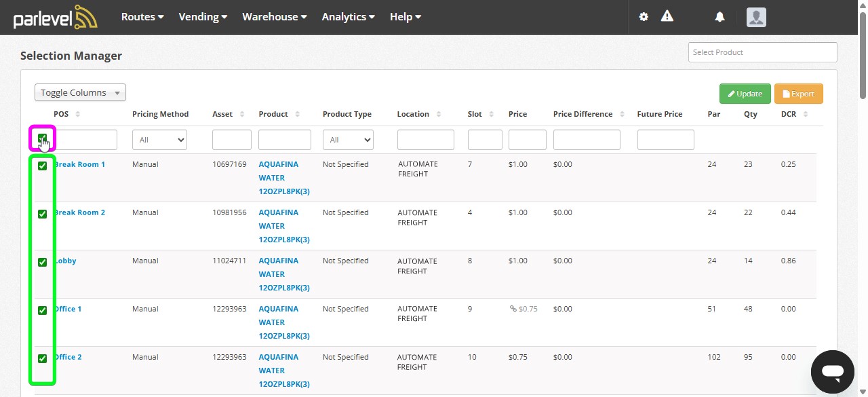Open the chat support bubble
The height and width of the screenshot is (397, 868).
pyautogui.click(x=832, y=371)
